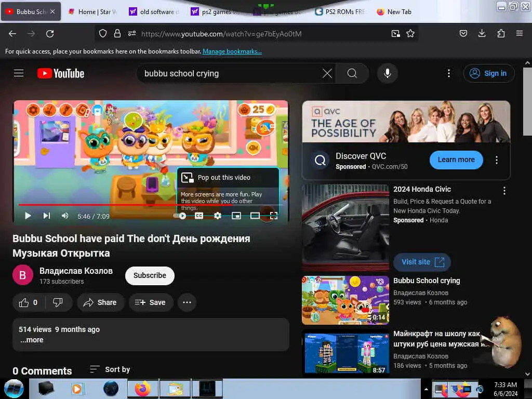The height and width of the screenshot is (399, 532).
Task: Like the video
Action: (28, 302)
